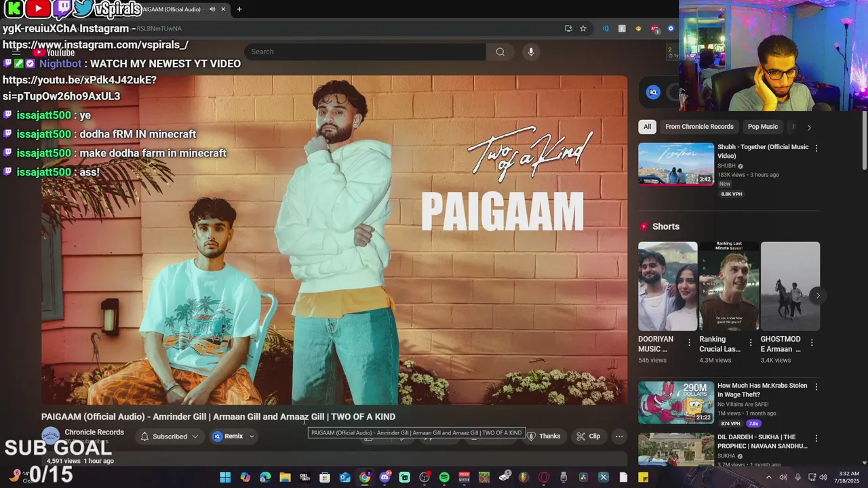Open DIL DARDEH - SUKHA video title
The width and height of the screenshot is (868, 488).
[x=762, y=441]
